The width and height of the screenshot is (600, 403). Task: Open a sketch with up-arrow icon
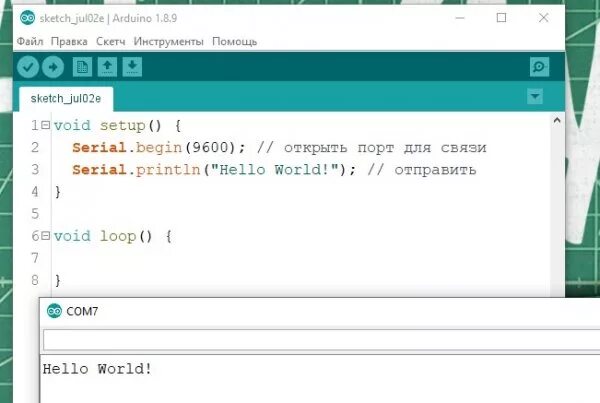(107, 67)
